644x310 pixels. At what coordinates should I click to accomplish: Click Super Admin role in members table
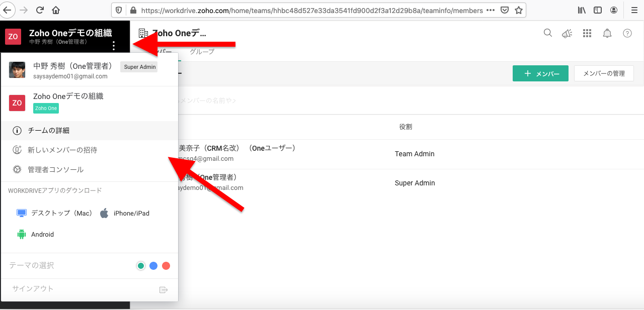coord(415,183)
